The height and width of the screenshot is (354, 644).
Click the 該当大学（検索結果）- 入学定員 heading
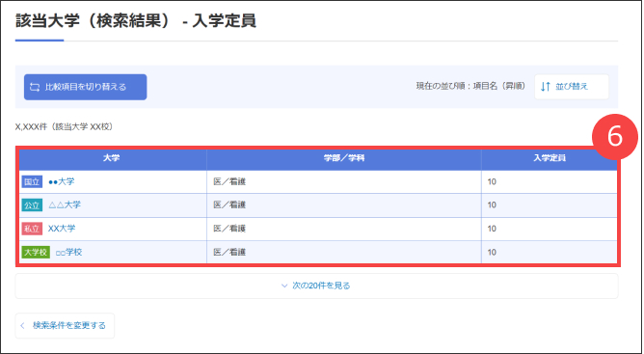(136, 21)
